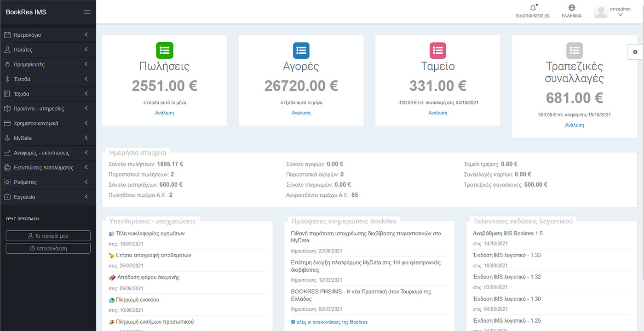Screen dimensions: 644x331
Task: Expand the Έσοδα menu chevron
Action: pos(86,79)
